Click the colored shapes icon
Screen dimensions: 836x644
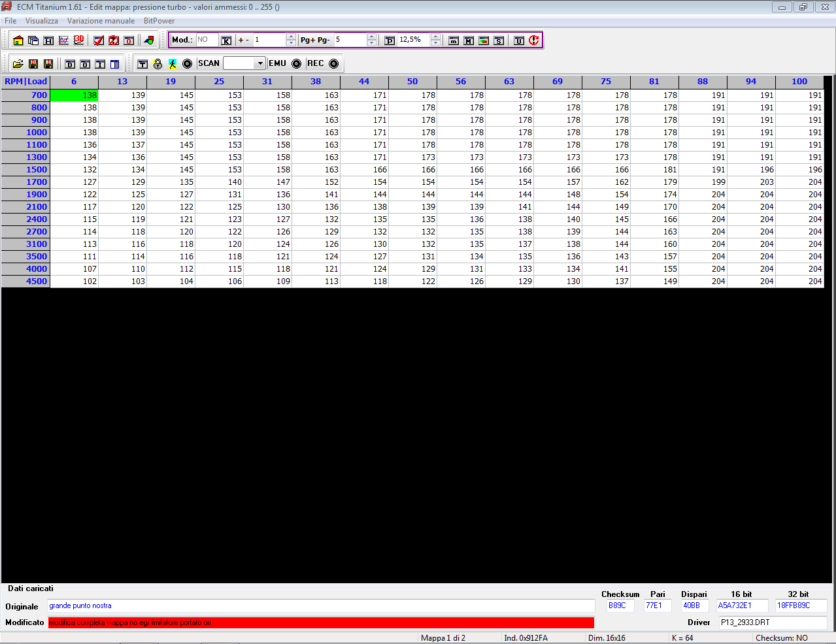click(x=149, y=40)
